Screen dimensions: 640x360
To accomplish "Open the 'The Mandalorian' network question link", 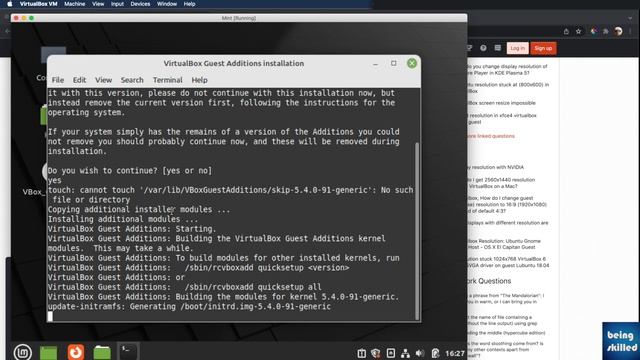I will [x=506, y=298].
